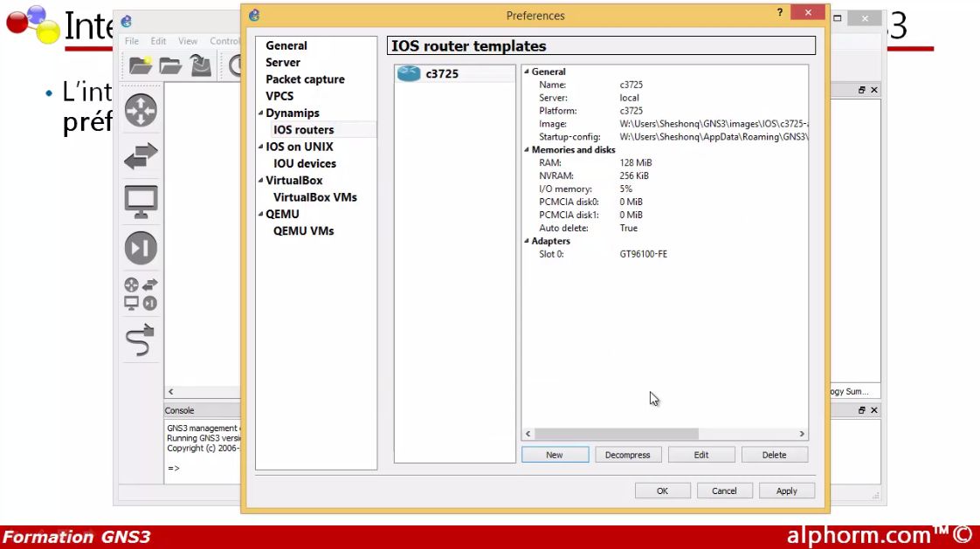The width and height of the screenshot is (980, 549).
Task: Select QEMU preferences page
Action: pos(282,214)
